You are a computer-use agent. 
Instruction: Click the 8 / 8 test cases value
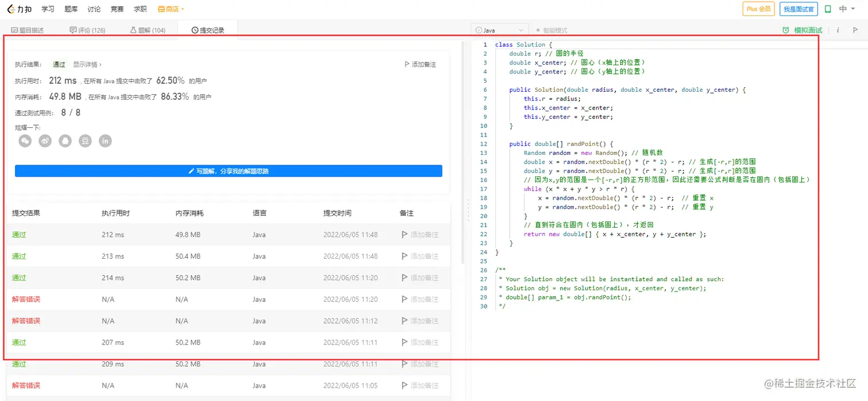click(x=71, y=113)
